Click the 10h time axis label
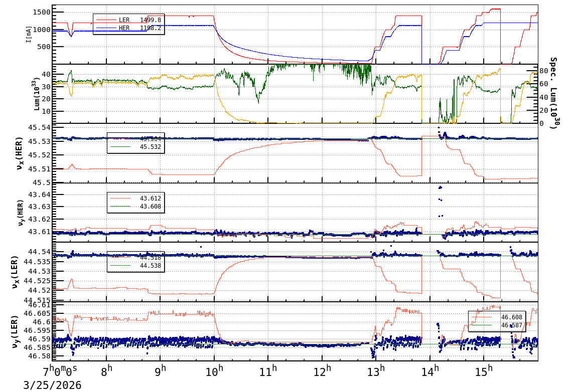579x392 pixels. 215,371
